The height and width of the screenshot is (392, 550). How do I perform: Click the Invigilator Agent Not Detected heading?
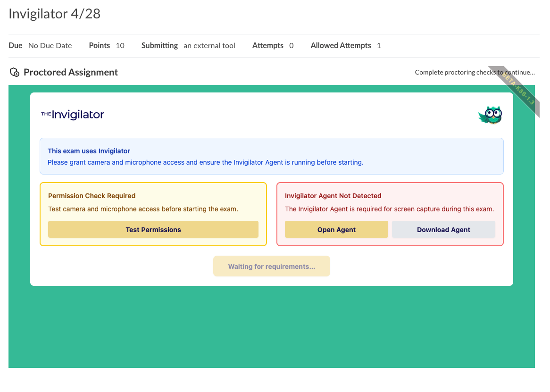[333, 196]
